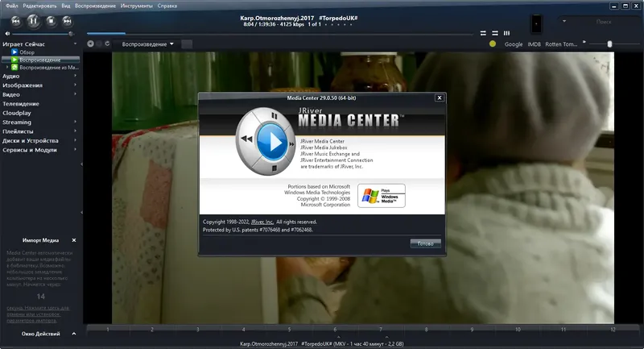Close the Импорт Медиа panel
The height and width of the screenshot is (349, 644).
pos(74,240)
